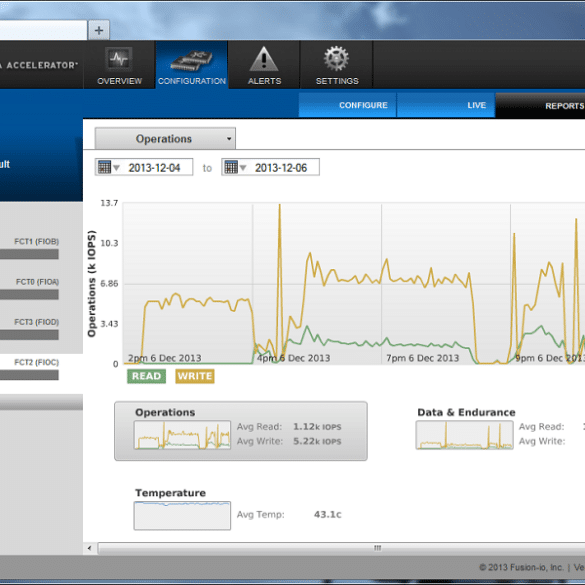Click FCT1 (FIOB) usage bar
The width and height of the screenshot is (585, 585).
pyautogui.click(x=29, y=254)
